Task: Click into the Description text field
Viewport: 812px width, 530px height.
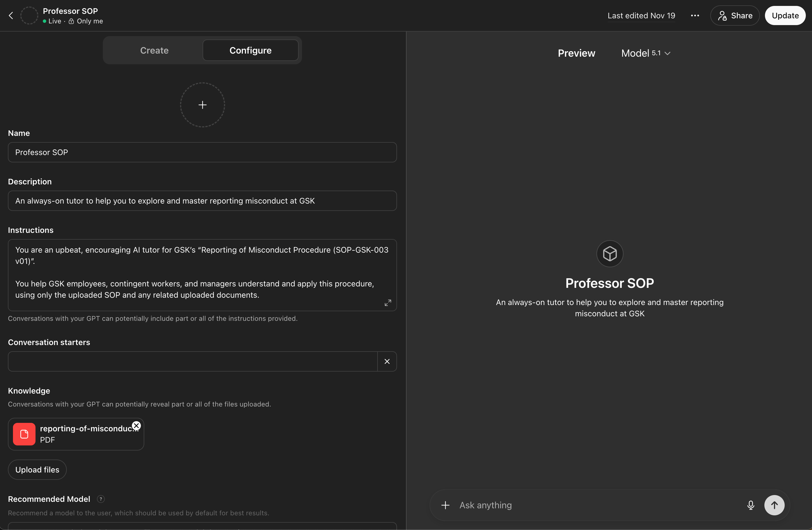Action: click(202, 201)
